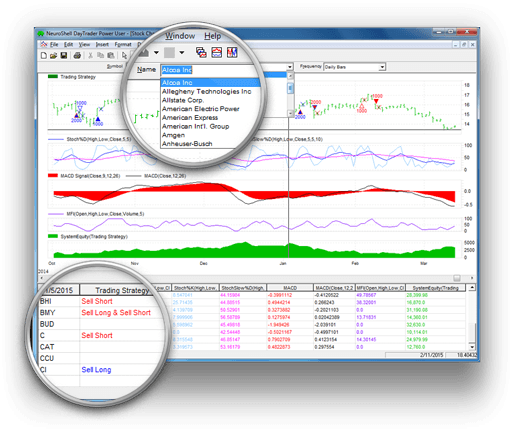The height and width of the screenshot is (431, 512).
Task: Open the Edit menu
Action: 68,44
